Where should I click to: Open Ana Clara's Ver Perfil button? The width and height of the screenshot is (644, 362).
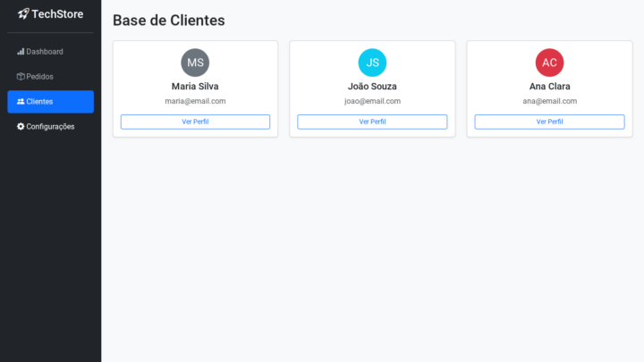coord(549,122)
